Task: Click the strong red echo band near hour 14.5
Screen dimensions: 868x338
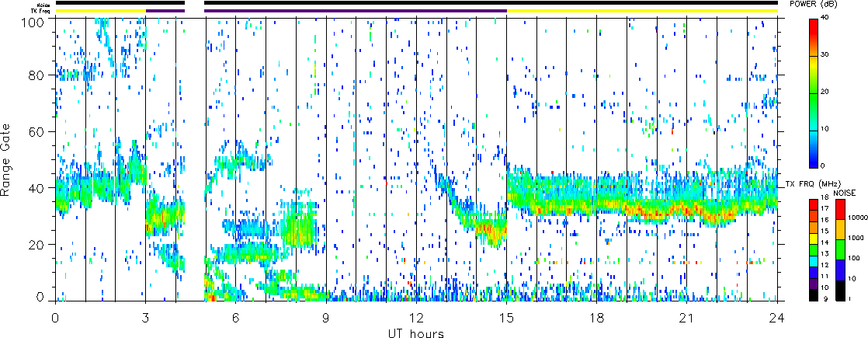Action: click(491, 230)
